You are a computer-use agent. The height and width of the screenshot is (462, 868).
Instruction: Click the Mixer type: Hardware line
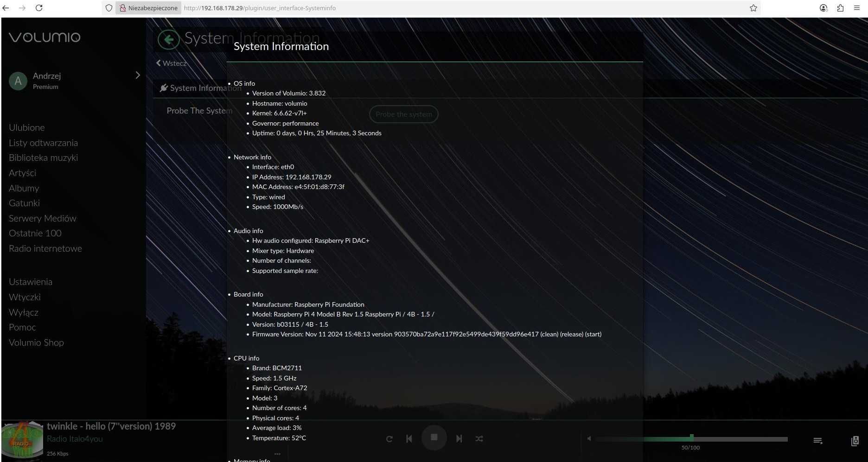[x=283, y=251]
